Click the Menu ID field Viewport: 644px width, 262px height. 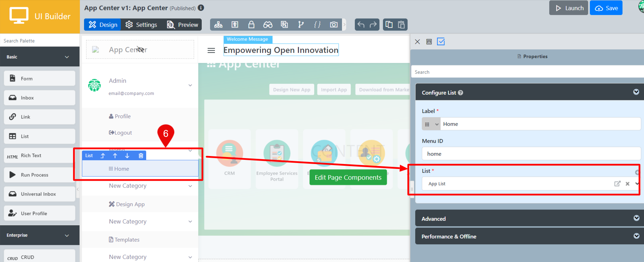(x=531, y=154)
